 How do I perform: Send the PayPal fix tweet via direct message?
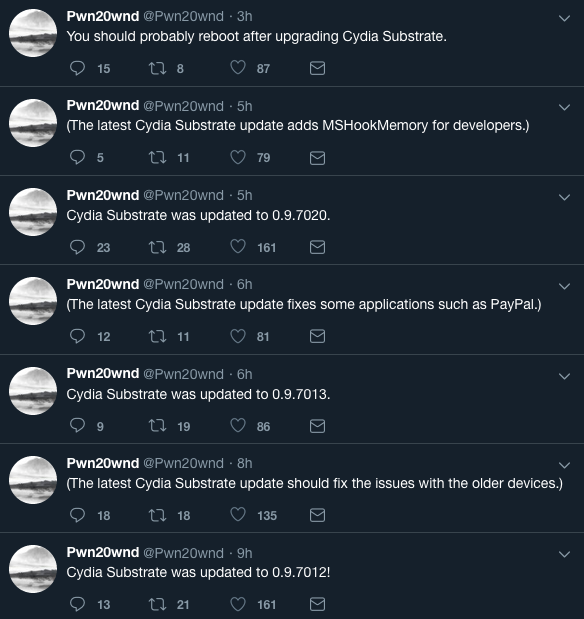(317, 336)
